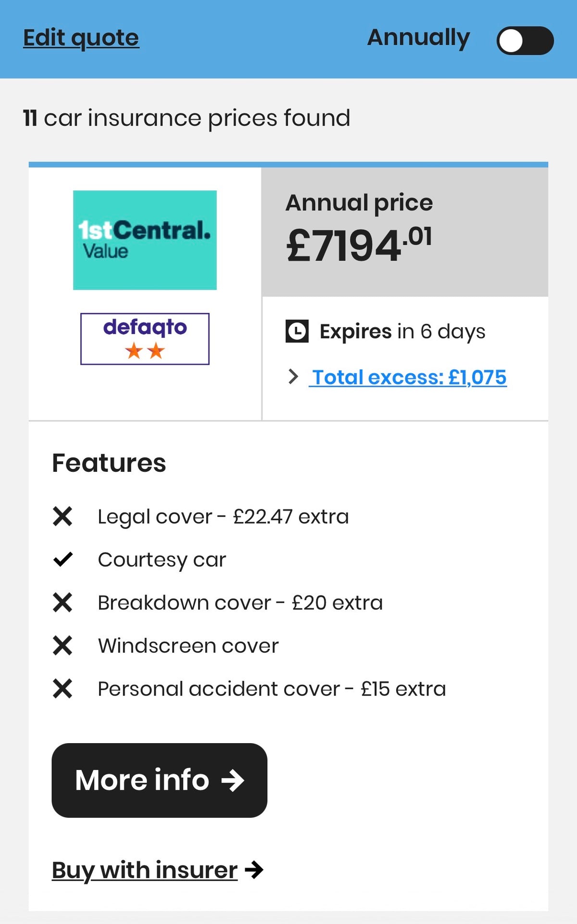Select the Legal cover £22.47 extra text
Screen dimensions: 577x924
(223, 517)
